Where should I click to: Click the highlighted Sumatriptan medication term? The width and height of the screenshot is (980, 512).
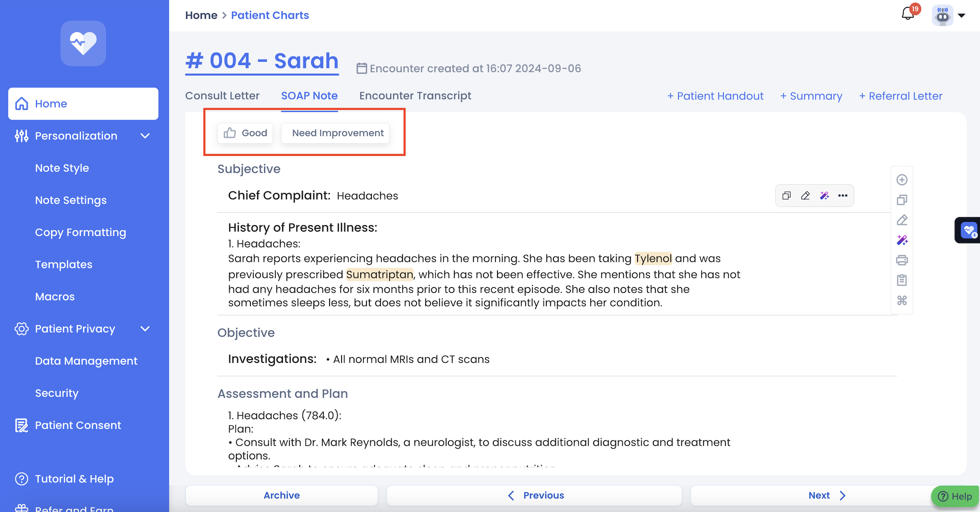(379, 274)
